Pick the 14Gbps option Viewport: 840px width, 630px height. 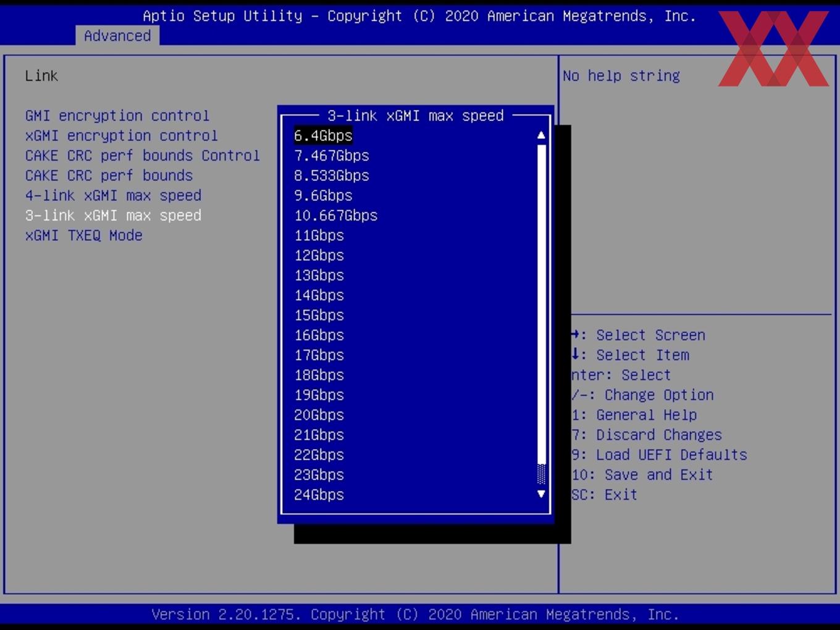pos(319,295)
